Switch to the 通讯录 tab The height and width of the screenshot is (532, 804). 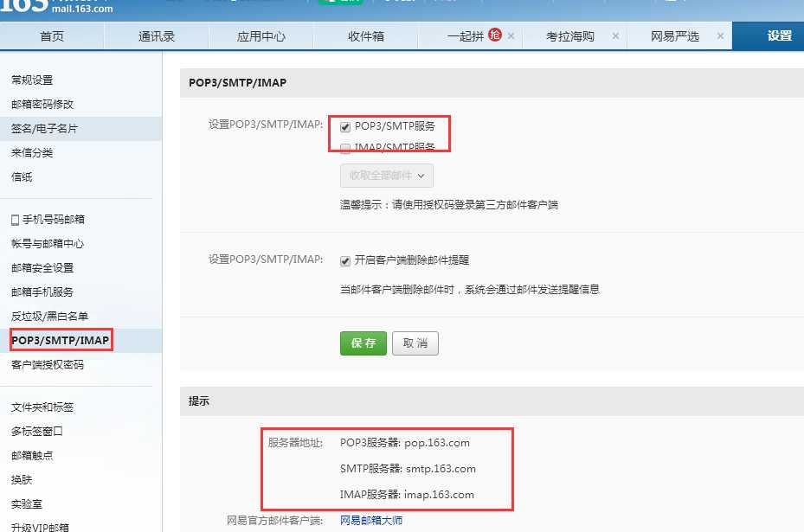pos(157,36)
